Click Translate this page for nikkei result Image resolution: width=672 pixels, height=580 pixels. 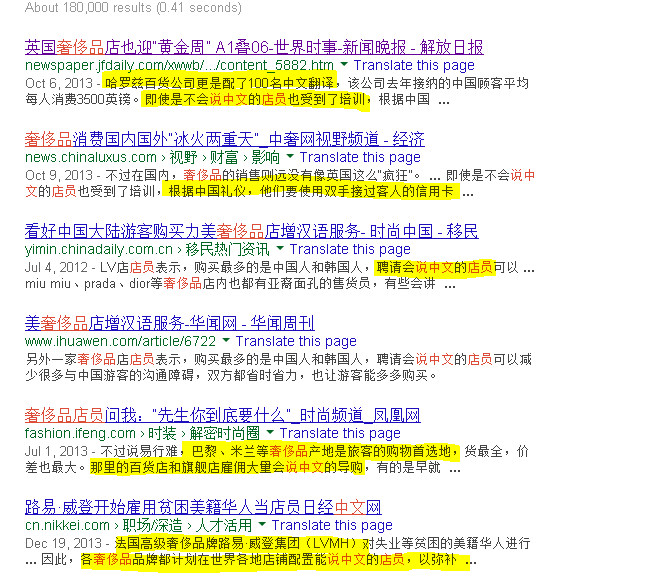coord(332,525)
